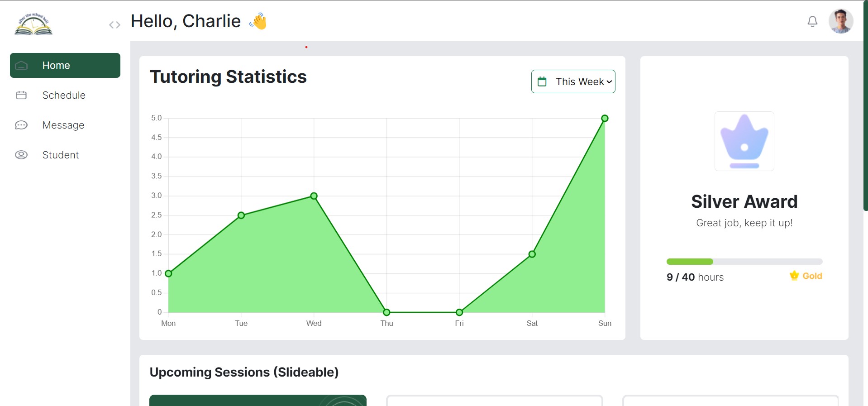The height and width of the screenshot is (406, 868).
Task: Click the Sunday data point on chart
Action: tap(605, 119)
